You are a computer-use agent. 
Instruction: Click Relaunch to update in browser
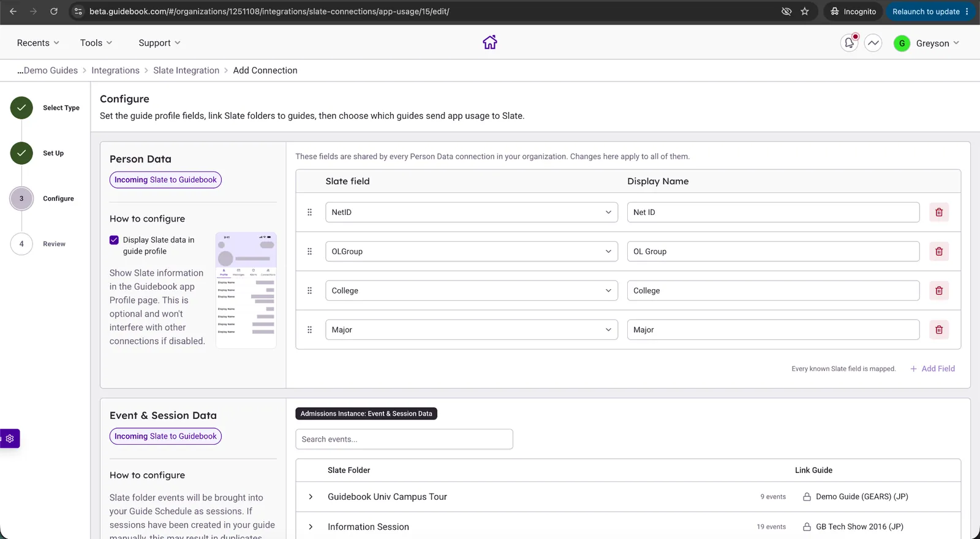pyautogui.click(x=930, y=12)
